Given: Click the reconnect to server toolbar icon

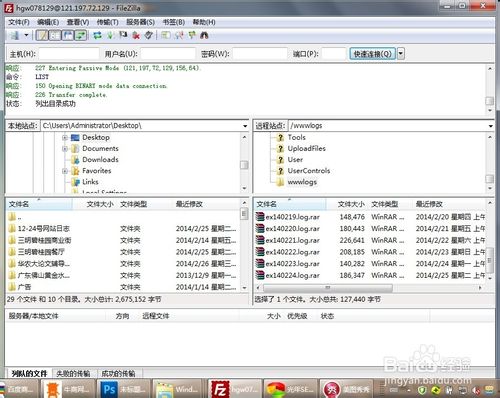Looking at the screenshot, I should click(x=149, y=35).
